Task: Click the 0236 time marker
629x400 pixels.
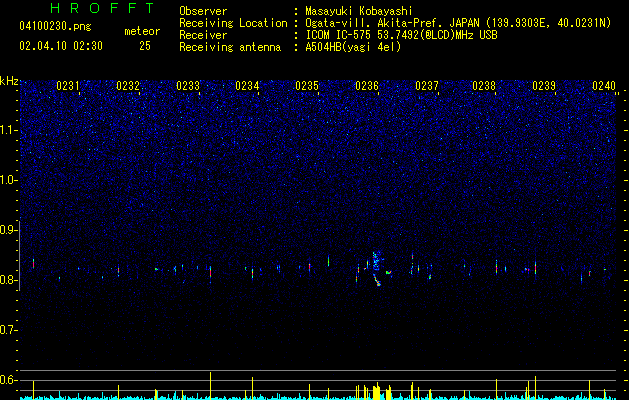Action: [x=367, y=86]
